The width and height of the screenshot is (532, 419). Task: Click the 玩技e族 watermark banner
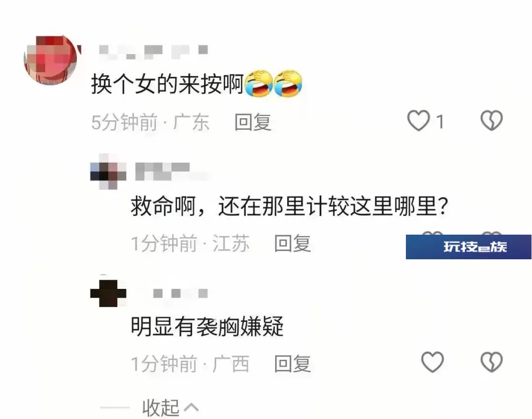coord(468,247)
